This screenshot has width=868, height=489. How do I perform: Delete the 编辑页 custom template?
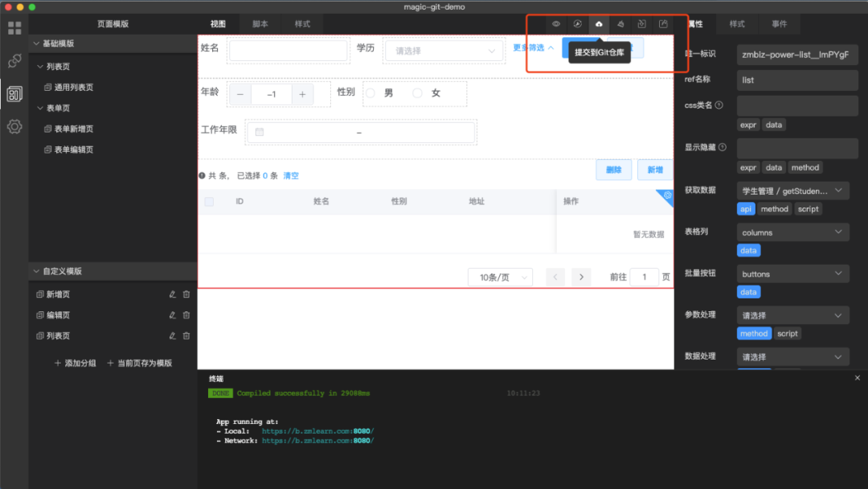point(186,315)
